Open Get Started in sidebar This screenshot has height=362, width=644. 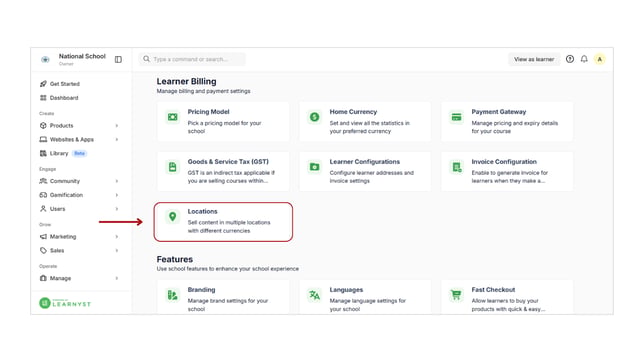click(x=65, y=84)
